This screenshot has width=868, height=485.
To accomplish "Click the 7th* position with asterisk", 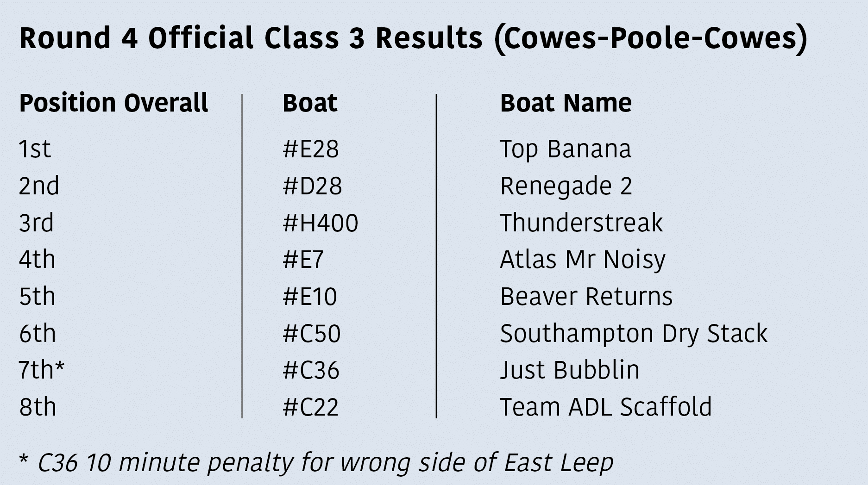I will pyautogui.click(x=42, y=370).
